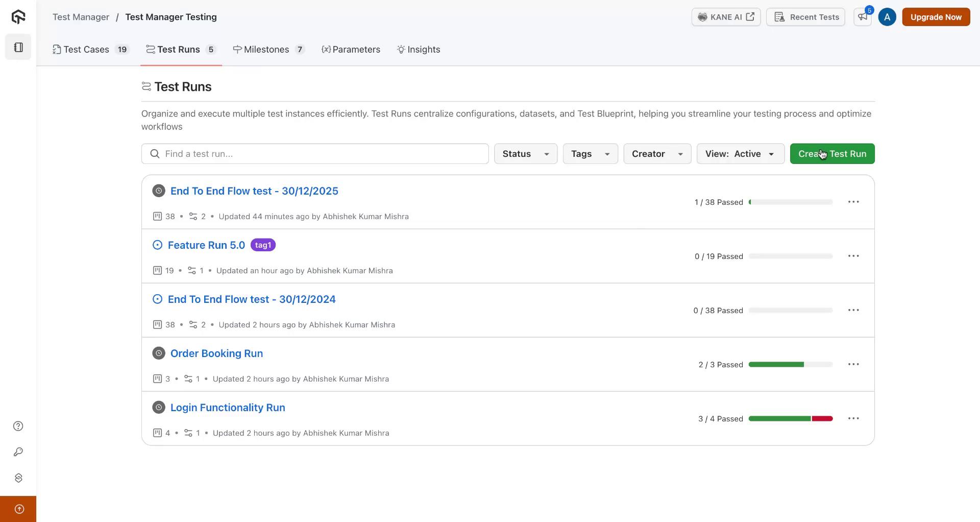The width and height of the screenshot is (980, 522).
Task: Click the 1 / 38 Passed text
Action: 719,202
